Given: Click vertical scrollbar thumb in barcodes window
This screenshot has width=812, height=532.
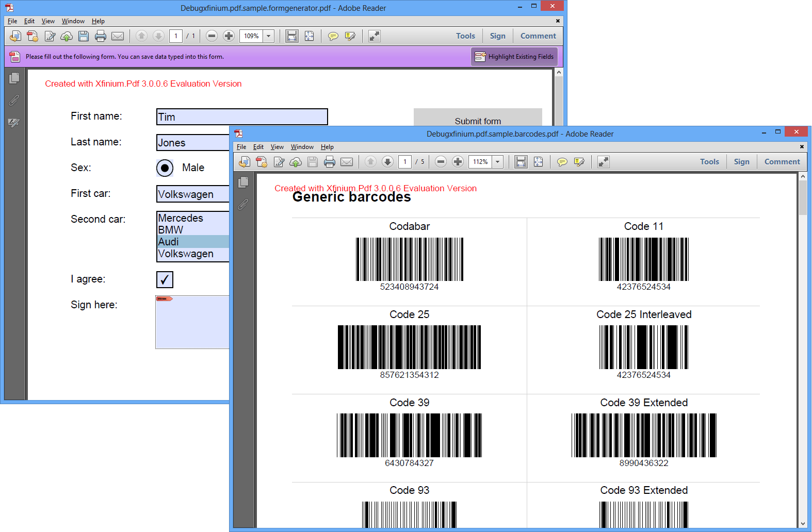Looking at the screenshot, I should point(803,198).
